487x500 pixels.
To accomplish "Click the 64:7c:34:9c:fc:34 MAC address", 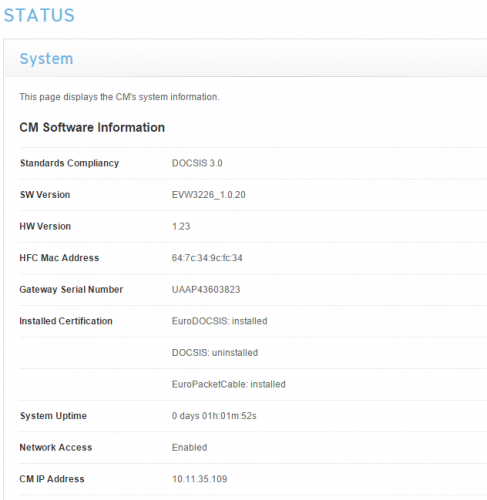I will pos(207,258).
